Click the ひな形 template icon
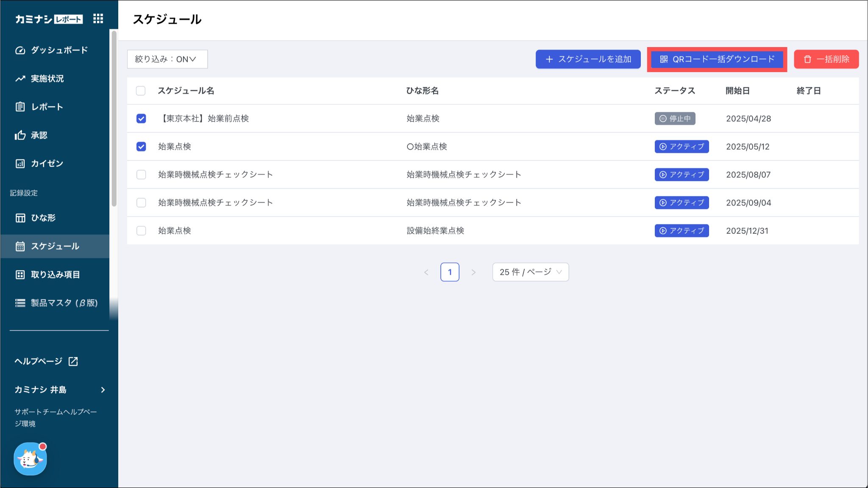 20,218
